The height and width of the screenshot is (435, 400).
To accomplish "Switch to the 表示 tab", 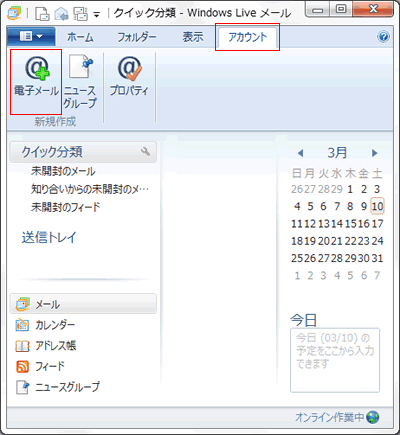I will (193, 37).
